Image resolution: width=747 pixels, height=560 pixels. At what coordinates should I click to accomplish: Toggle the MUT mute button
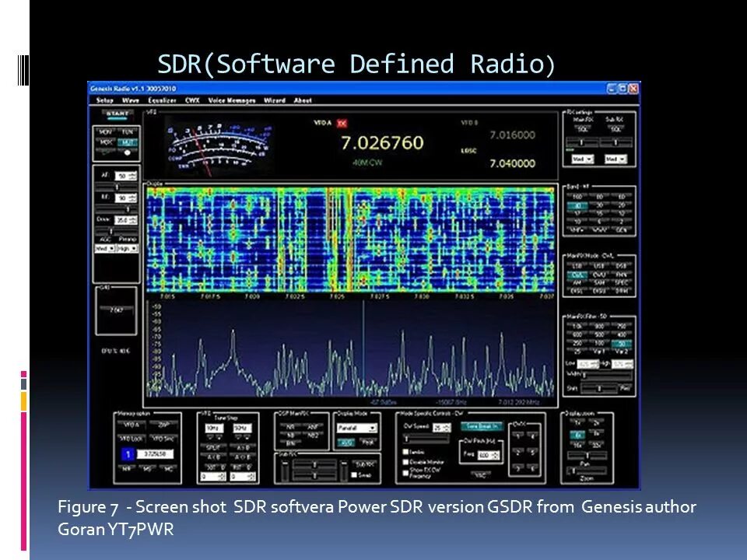pyautogui.click(x=127, y=142)
